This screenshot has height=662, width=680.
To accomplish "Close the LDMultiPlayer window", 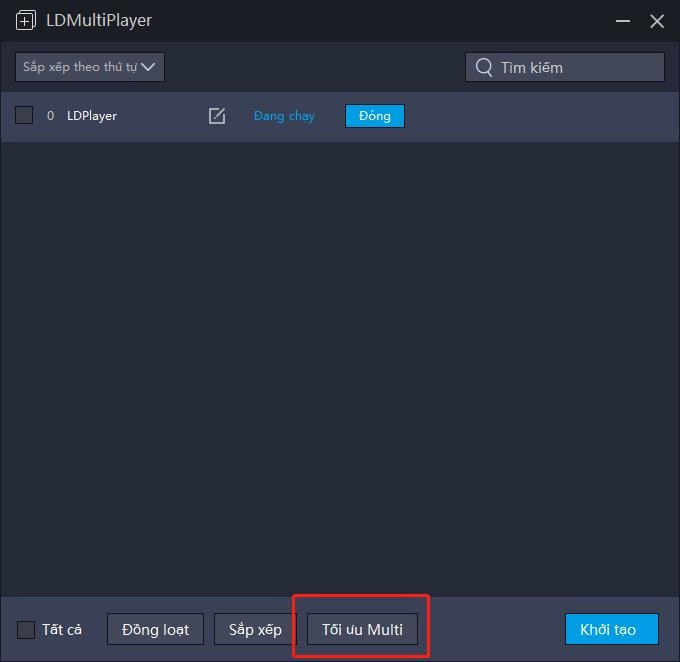I will tap(657, 21).
